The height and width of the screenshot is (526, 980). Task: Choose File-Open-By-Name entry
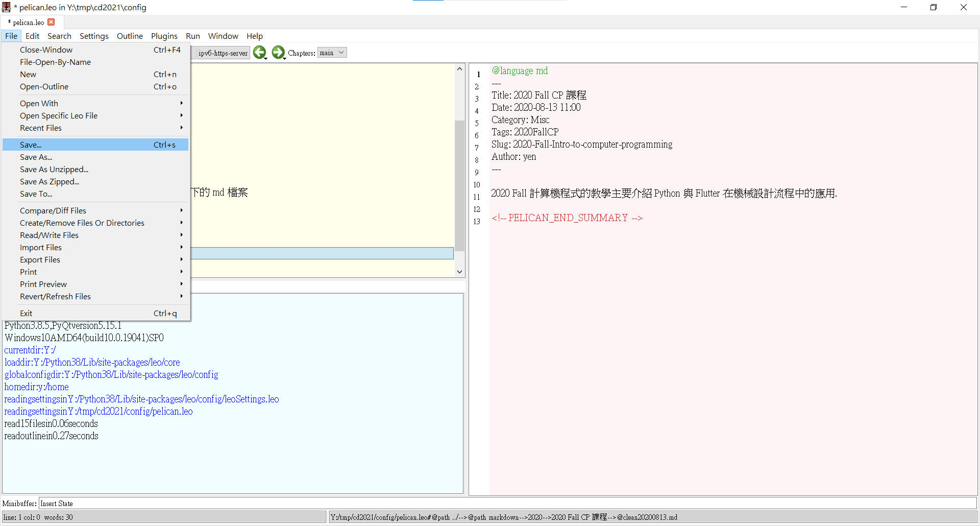pos(95,62)
